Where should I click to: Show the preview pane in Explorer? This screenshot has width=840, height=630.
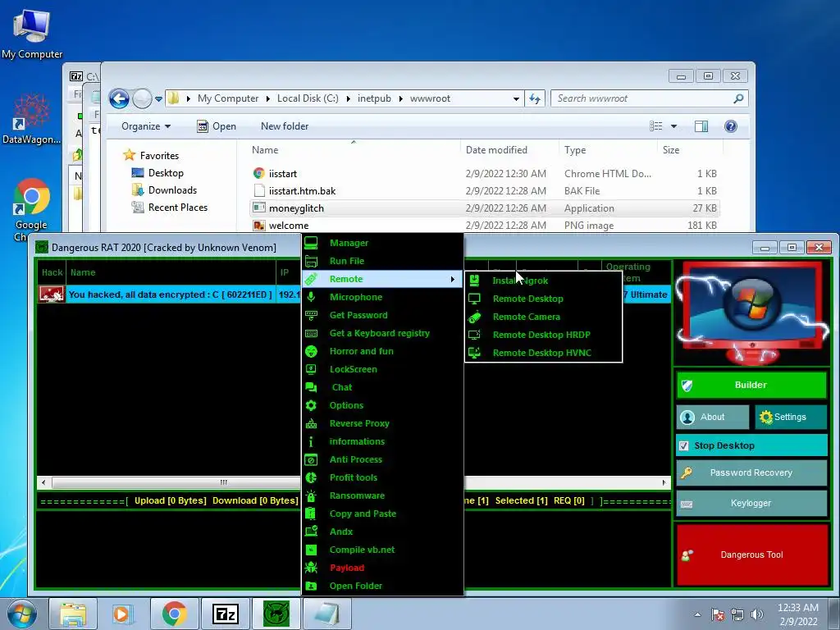click(701, 126)
